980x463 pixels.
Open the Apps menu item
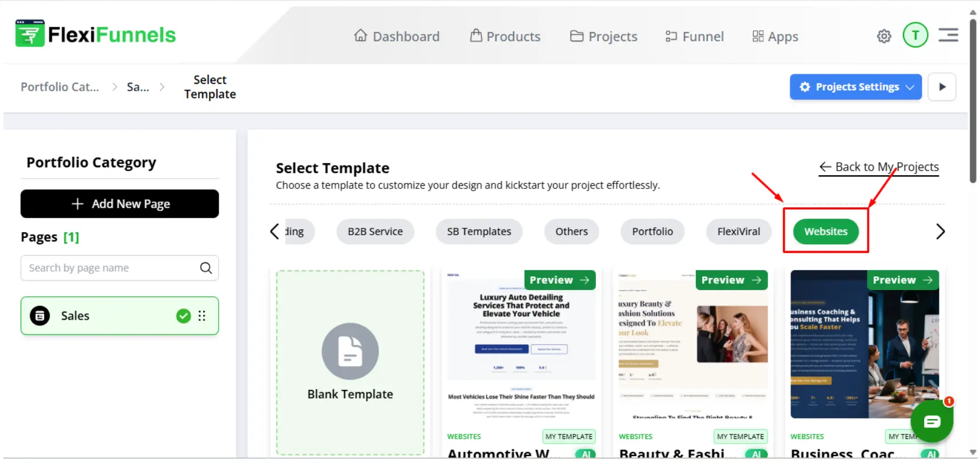pos(775,37)
